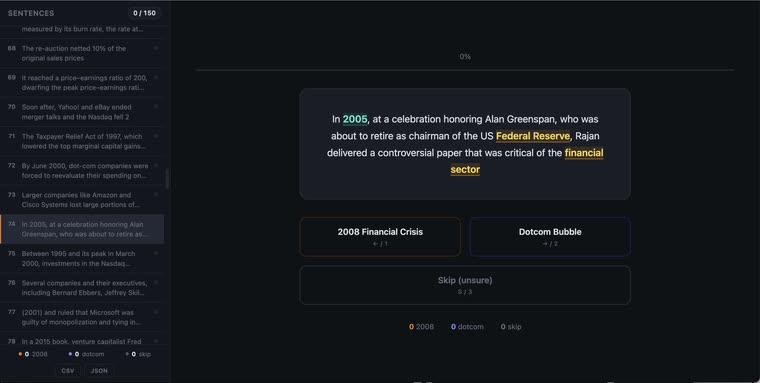
Task: Click the labeling progress bar
Action: [x=465, y=70]
